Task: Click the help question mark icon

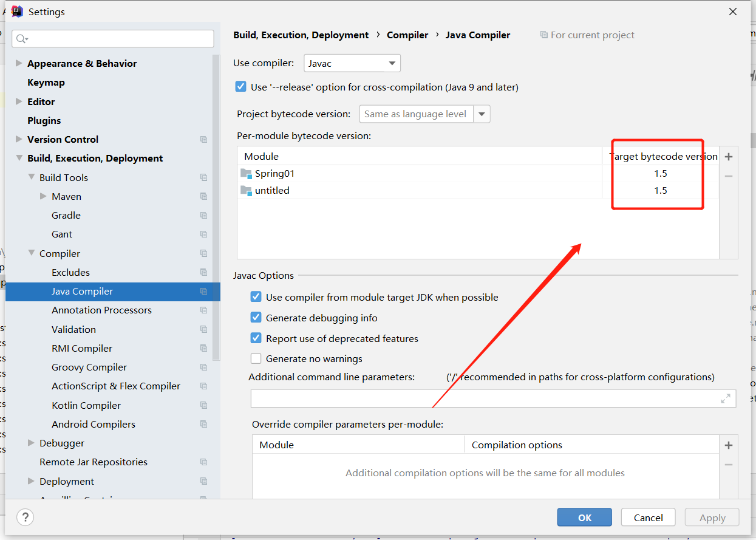Action: click(24, 517)
